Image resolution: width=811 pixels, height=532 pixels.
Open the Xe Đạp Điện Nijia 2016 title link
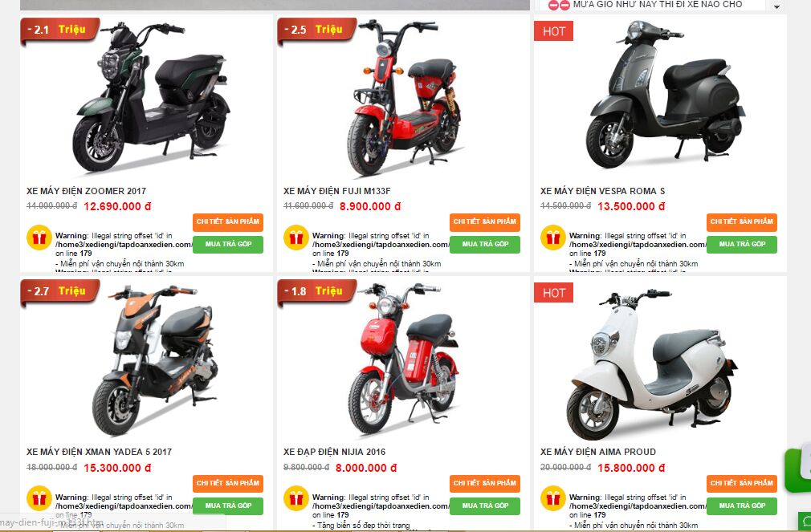pyautogui.click(x=334, y=452)
